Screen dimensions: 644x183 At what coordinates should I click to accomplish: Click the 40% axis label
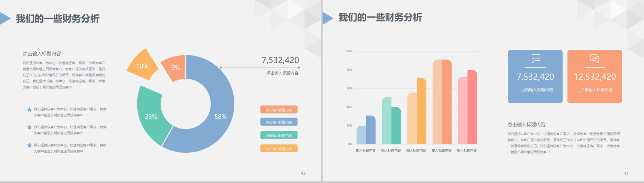[x=349, y=107]
